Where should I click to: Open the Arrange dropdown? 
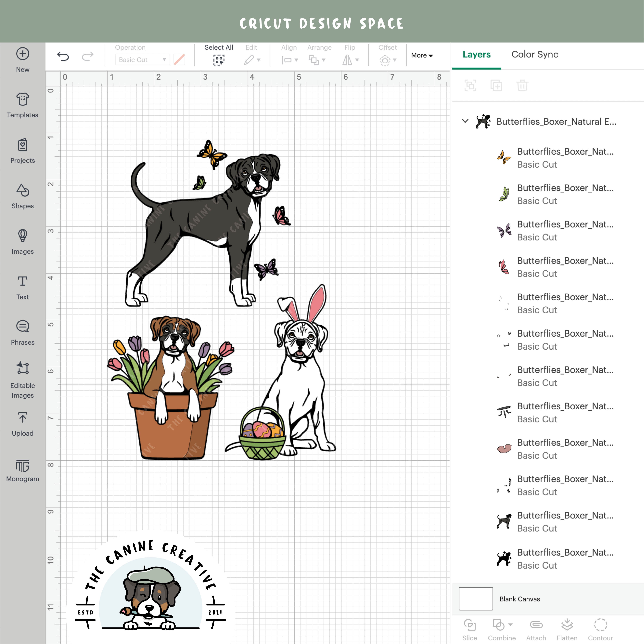317,60
